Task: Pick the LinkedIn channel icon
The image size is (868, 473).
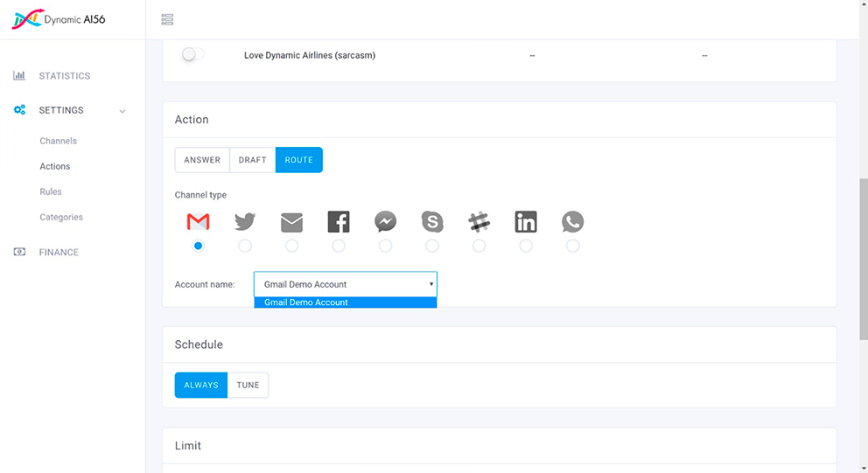Action: (526, 222)
